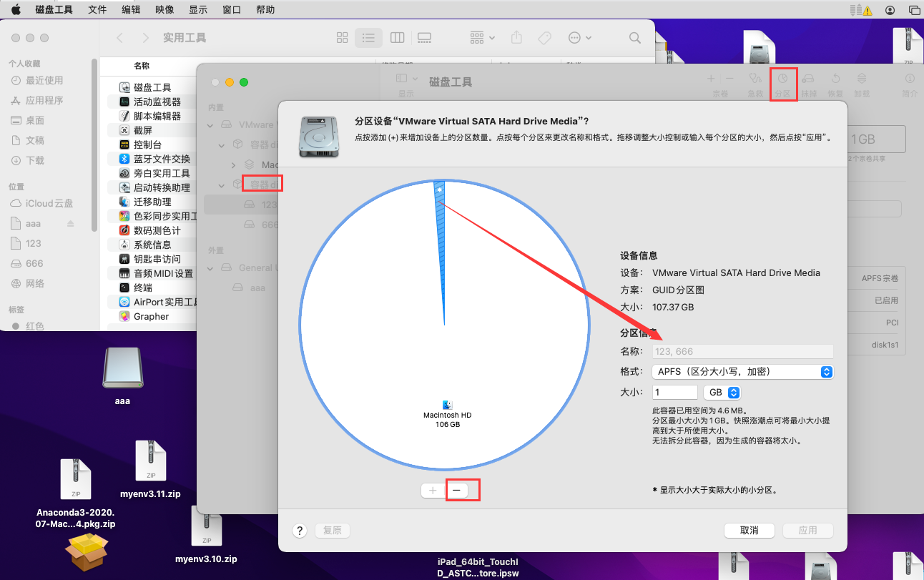The width and height of the screenshot is (924, 580).
Task: Select 终端 in the Finder list
Action: pos(143,287)
